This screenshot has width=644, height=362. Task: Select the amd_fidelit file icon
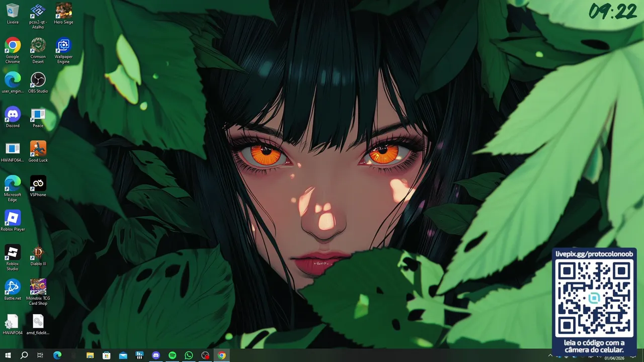point(38,324)
